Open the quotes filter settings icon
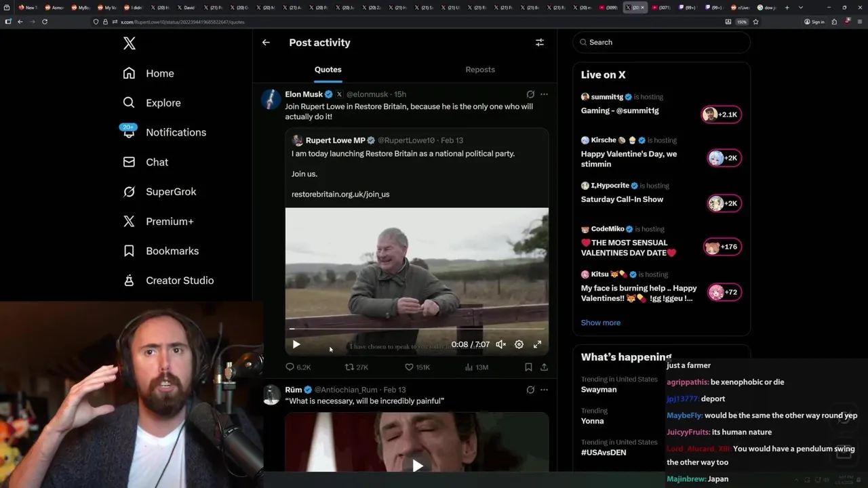Viewport: 868px width, 488px height. click(x=540, y=42)
